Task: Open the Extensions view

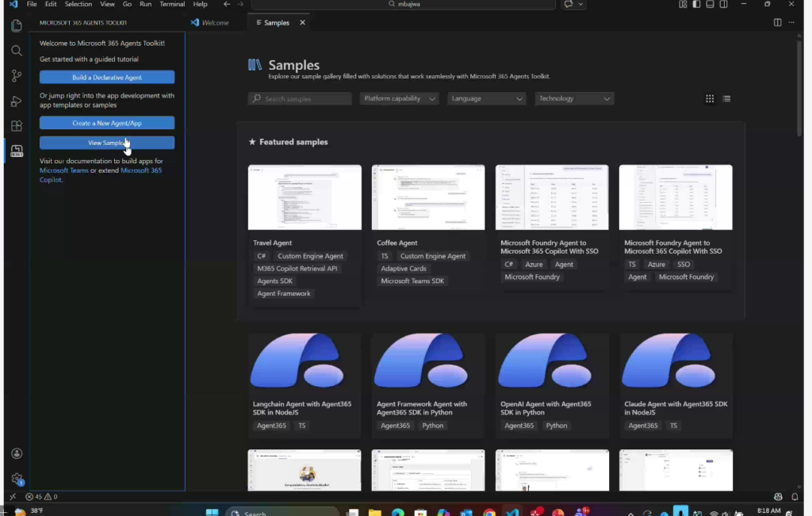Action: pyautogui.click(x=17, y=126)
